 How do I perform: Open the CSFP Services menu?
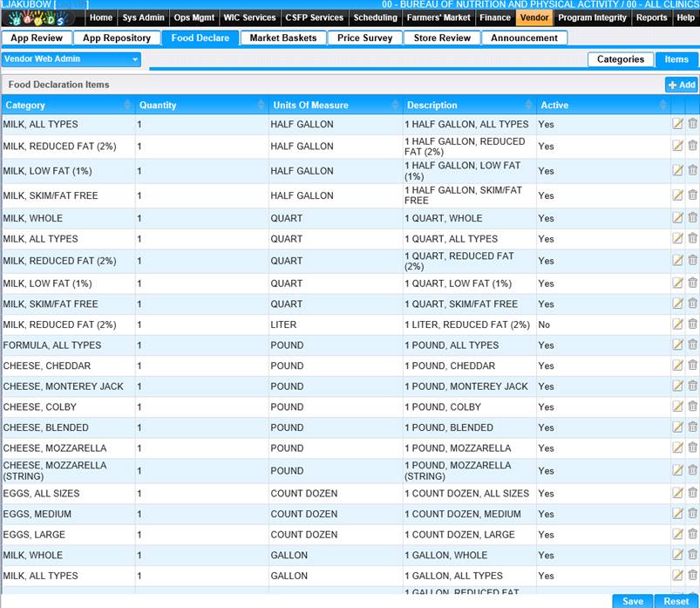pos(315,17)
